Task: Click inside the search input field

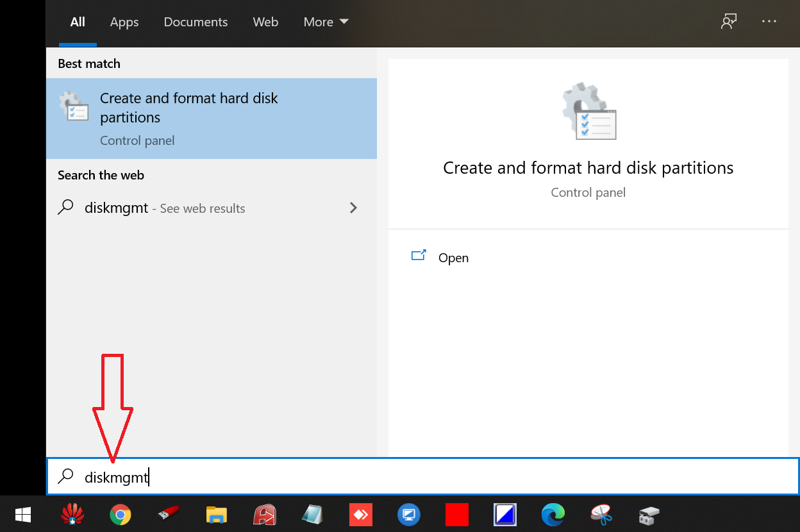Action: (256, 477)
